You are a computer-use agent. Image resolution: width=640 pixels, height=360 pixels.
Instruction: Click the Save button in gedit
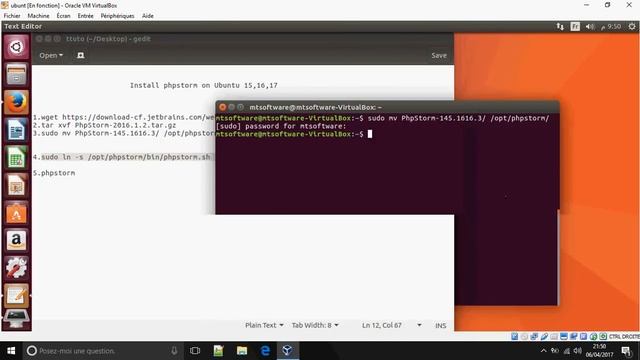coord(439,55)
